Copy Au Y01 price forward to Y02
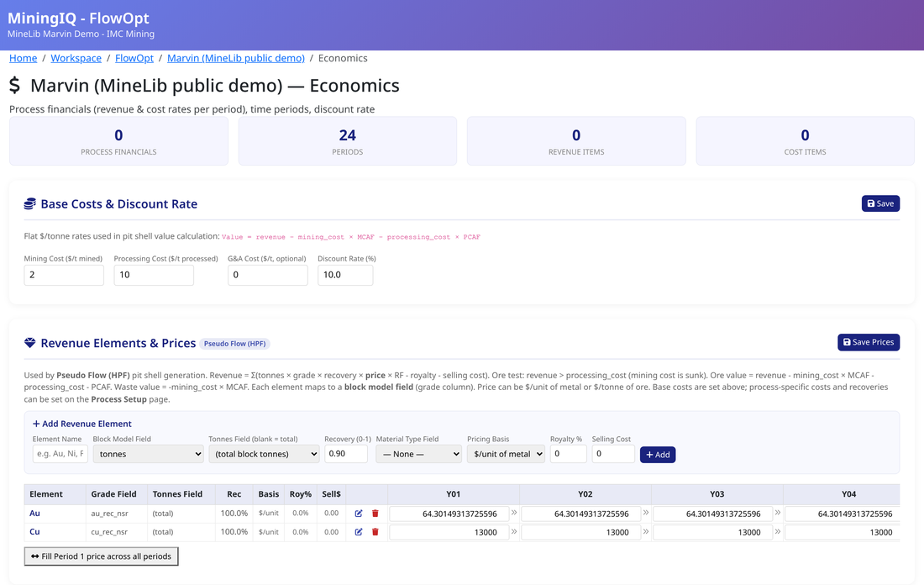The height and width of the screenshot is (585, 924). (514, 513)
